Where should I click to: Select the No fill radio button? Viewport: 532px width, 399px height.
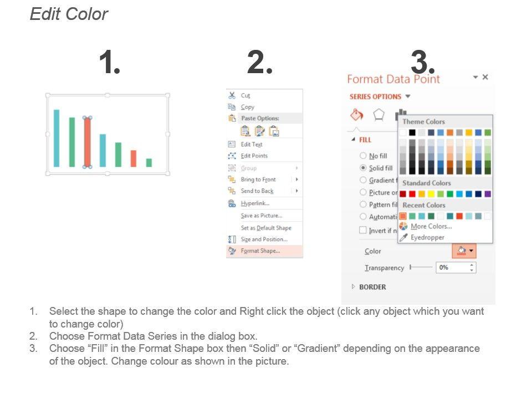click(x=364, y=156)
